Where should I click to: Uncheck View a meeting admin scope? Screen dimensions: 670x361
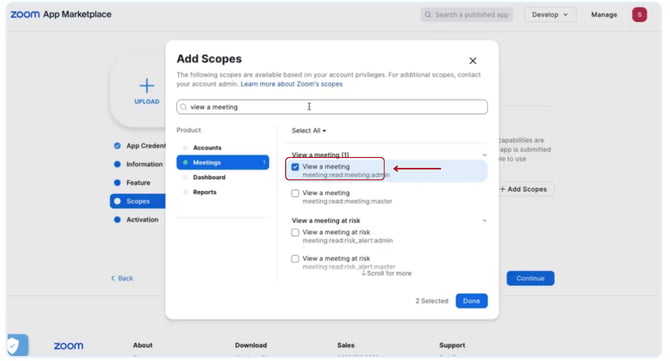295,167
